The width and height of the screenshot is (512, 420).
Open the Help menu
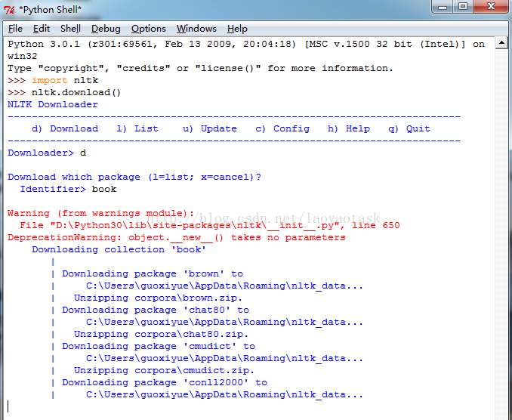pyautogui.click(x=237, y=29)
